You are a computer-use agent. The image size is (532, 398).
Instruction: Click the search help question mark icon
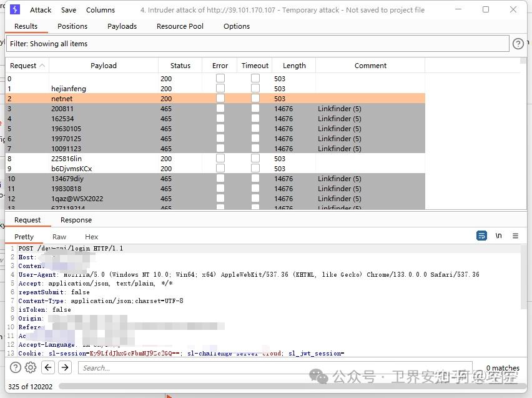tap(15, 367)
